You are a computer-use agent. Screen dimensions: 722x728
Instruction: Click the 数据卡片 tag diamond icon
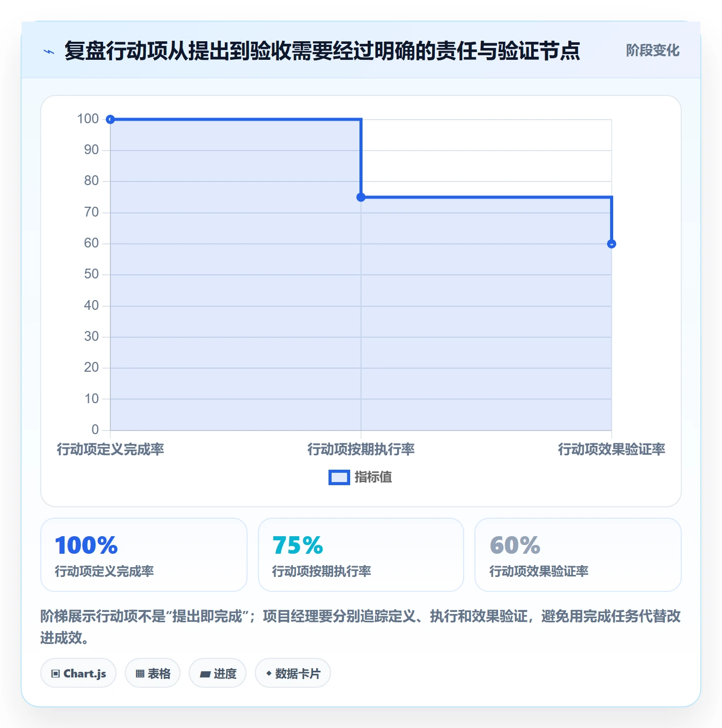[x=269, y=673]
